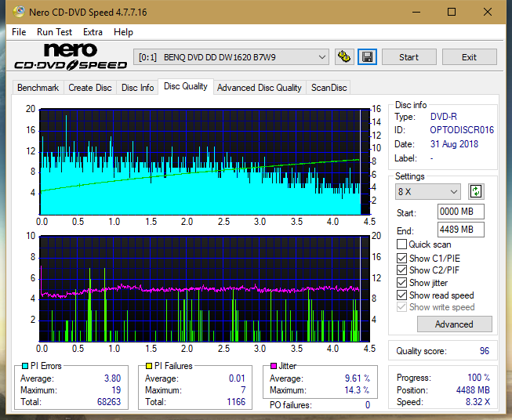Click the End position 4489 MB field
The image size is (512, 420).
[460, 230]
